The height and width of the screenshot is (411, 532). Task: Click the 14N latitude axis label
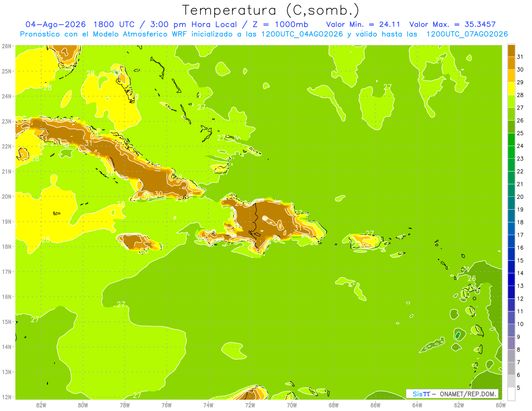tap(7, 347)
